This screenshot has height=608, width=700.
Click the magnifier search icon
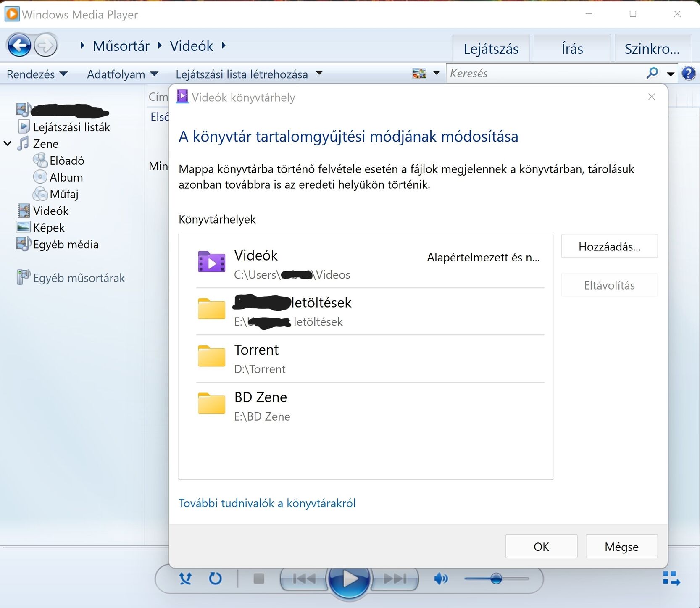652,73
